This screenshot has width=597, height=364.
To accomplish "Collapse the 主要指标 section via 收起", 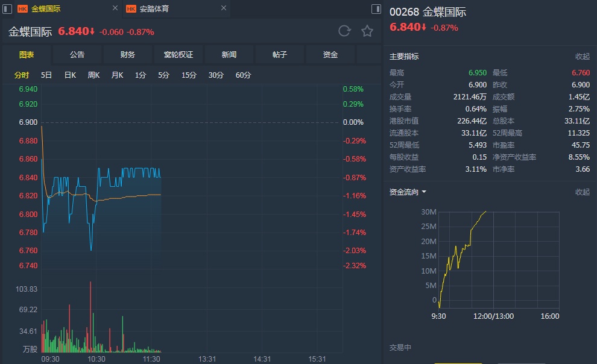I will (582, 56).
